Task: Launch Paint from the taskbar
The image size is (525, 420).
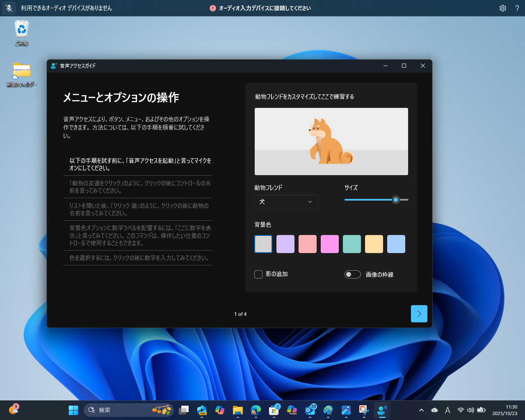Action: (329, 410)
